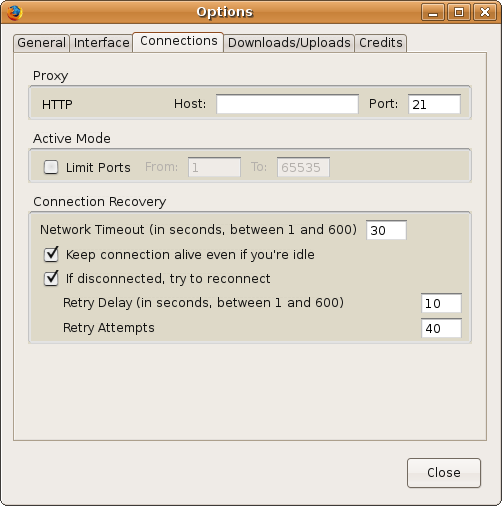
Task: Enable the Limit Ports checkbox
Action: tap(51, 167)
